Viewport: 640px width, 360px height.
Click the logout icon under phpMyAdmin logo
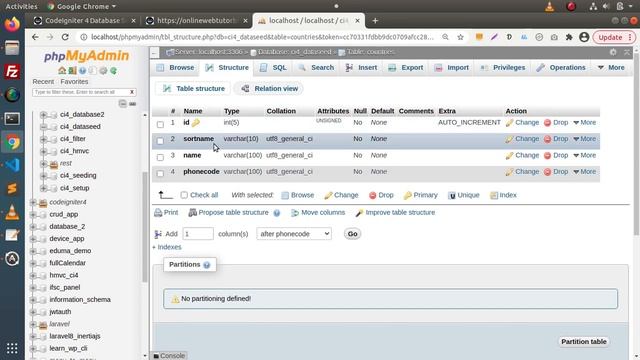(72, 71)
